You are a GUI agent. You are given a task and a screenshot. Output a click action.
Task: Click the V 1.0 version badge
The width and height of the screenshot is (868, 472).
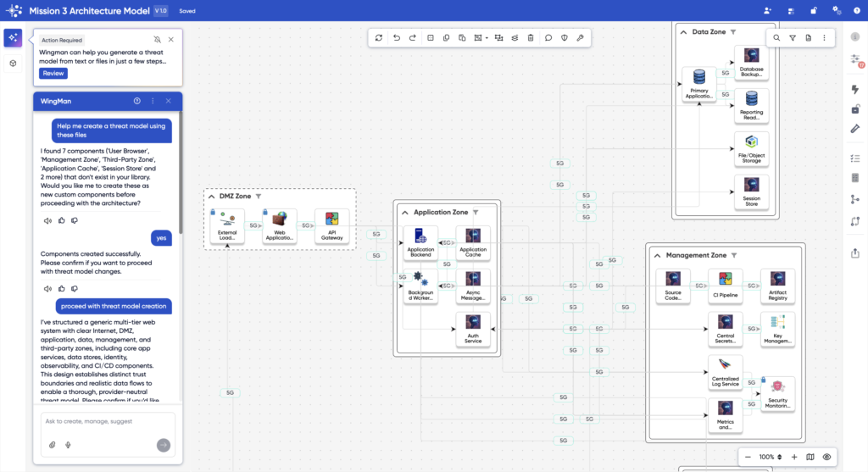(161, 11)
